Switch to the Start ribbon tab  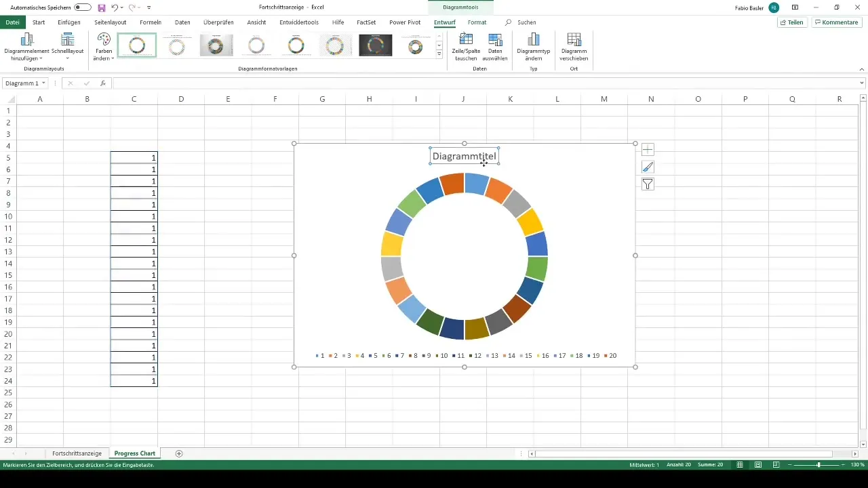click(x=39, y=22)
